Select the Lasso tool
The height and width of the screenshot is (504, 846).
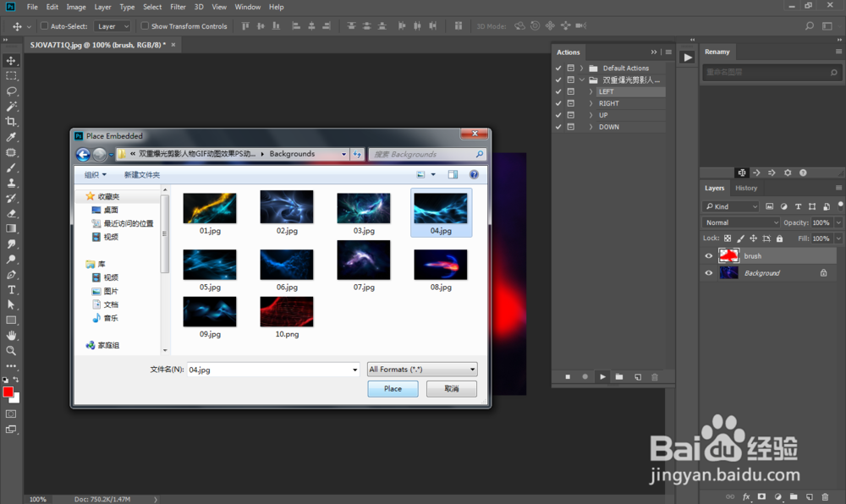click(x=11, y=91)
